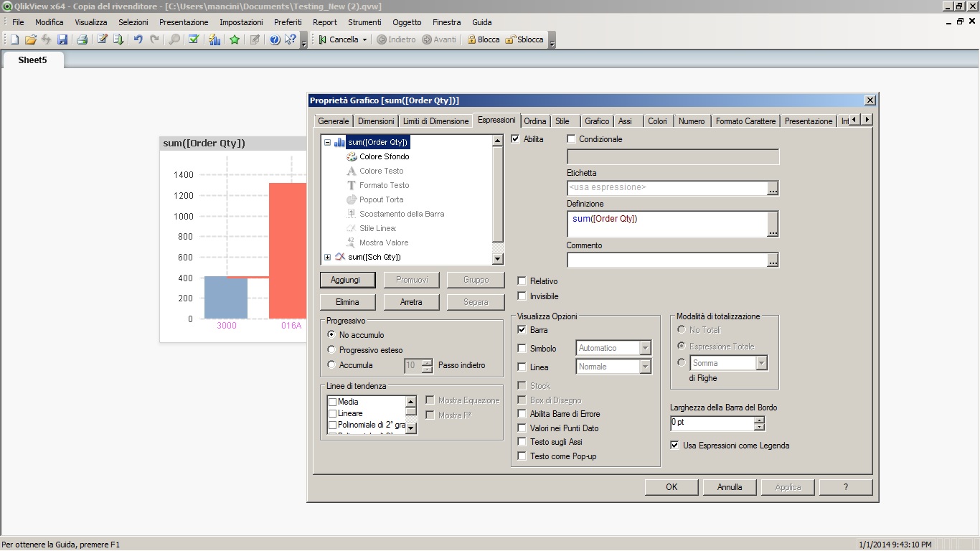Select Scostamento della Barra attribute

[395, 214]
